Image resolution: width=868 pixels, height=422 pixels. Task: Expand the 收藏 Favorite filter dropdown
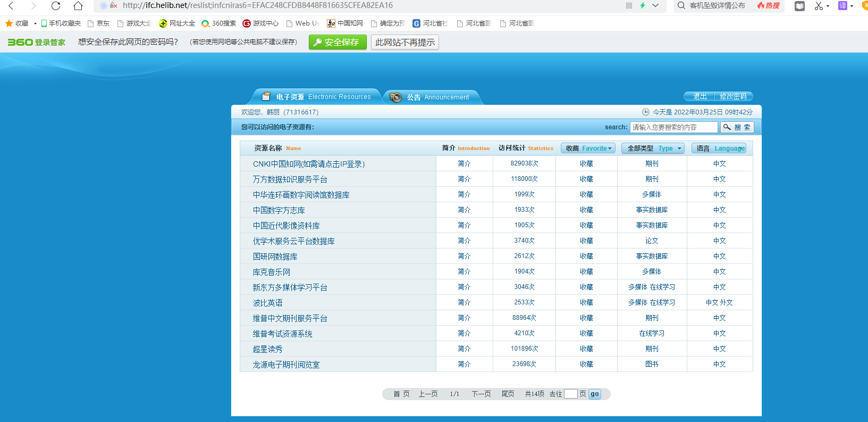click(588, 148)
